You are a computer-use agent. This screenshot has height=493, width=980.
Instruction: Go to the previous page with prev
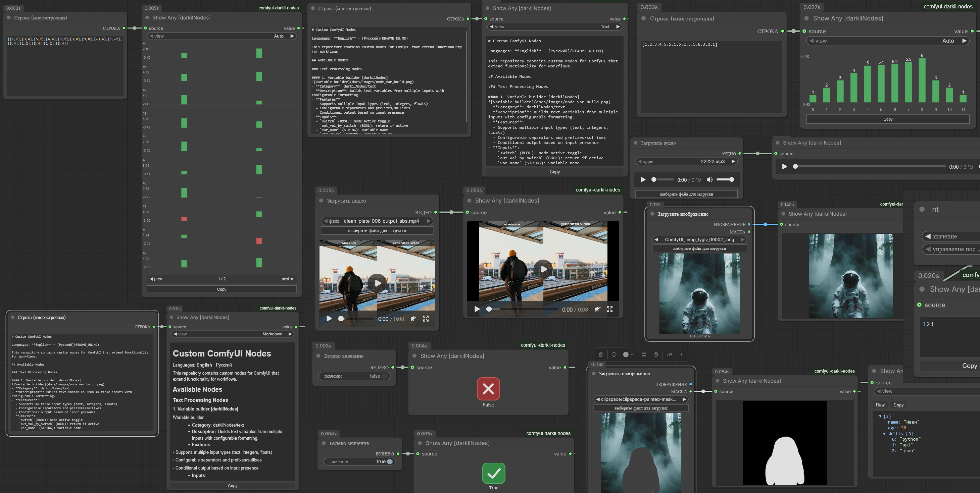coord(156,279)
